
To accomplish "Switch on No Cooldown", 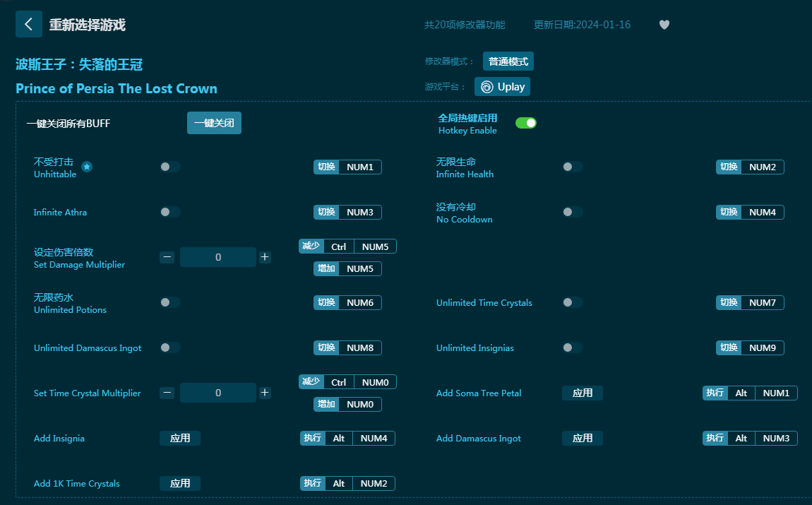I will click(x=572, y=212).
